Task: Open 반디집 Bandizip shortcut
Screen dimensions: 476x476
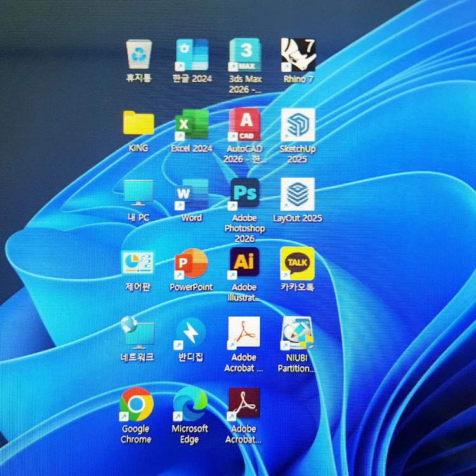Action: point(190,333)
